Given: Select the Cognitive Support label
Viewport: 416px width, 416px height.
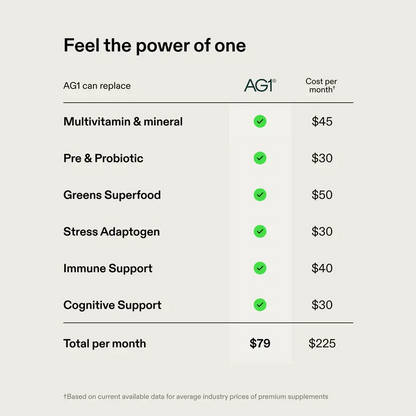Looking at the screenshot, I should pos(112,305).
